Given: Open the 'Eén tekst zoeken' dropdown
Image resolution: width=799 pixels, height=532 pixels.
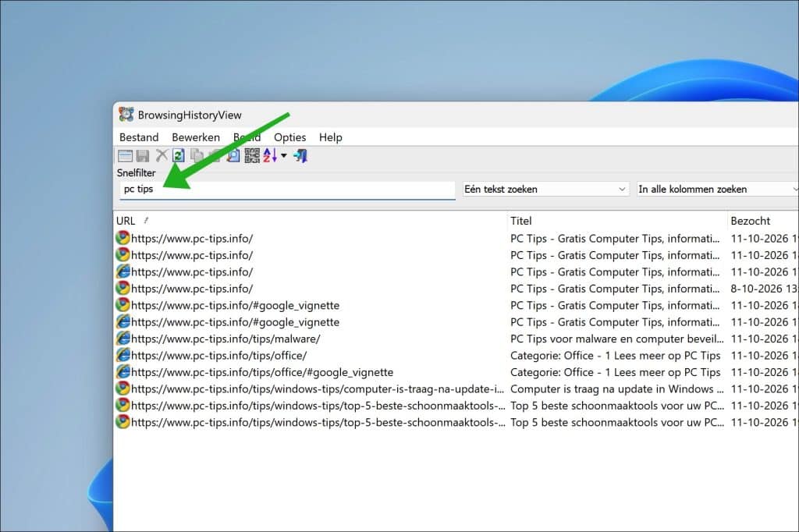Looking at the screenshot, I should click(545, 190).
